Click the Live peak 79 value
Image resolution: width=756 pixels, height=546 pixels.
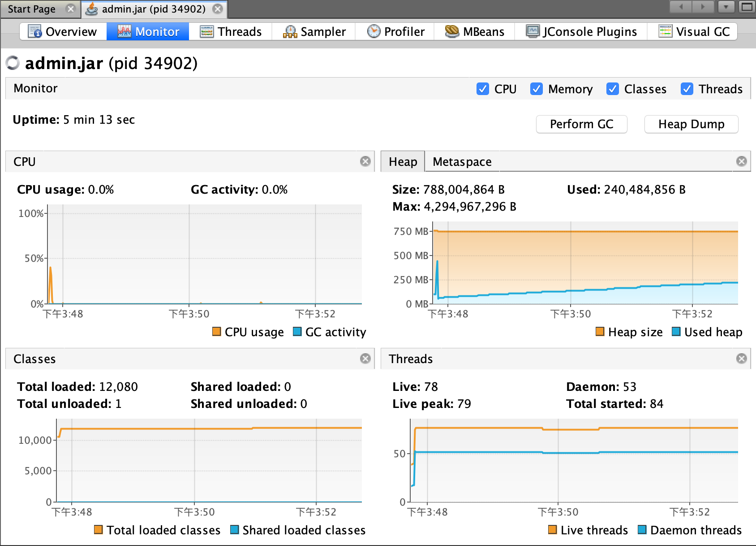click(x=464, y=404)
